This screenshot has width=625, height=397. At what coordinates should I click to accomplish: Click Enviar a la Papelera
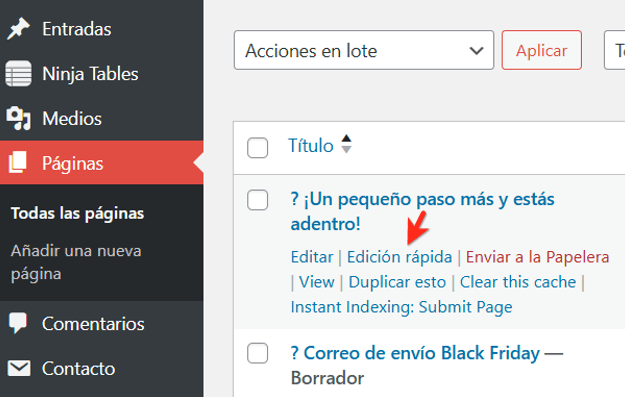click(537, 257)
